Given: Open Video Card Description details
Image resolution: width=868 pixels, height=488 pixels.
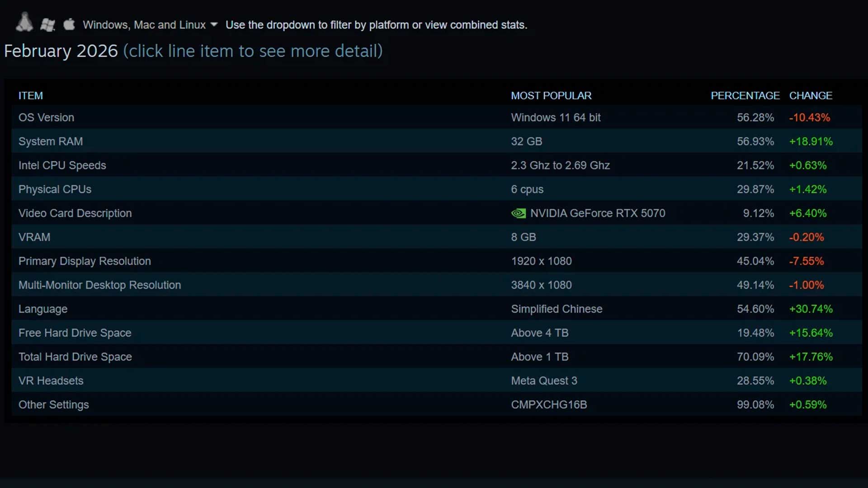Looking at the screenshot, I should (x=181, y=213).
